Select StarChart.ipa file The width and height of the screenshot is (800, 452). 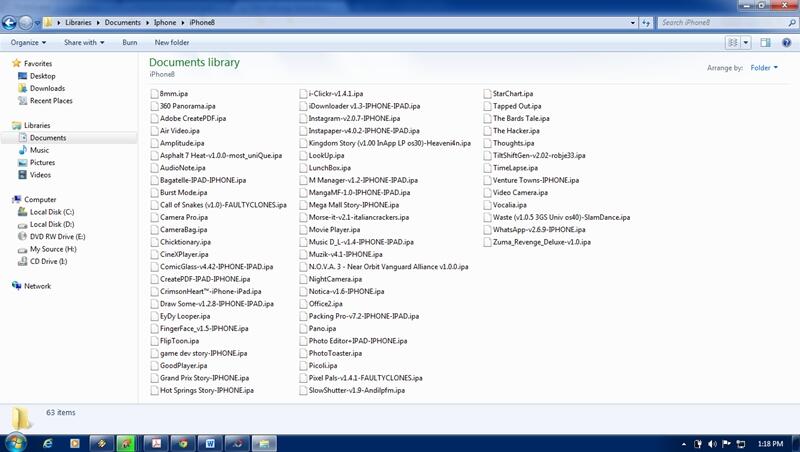point(513,93)
